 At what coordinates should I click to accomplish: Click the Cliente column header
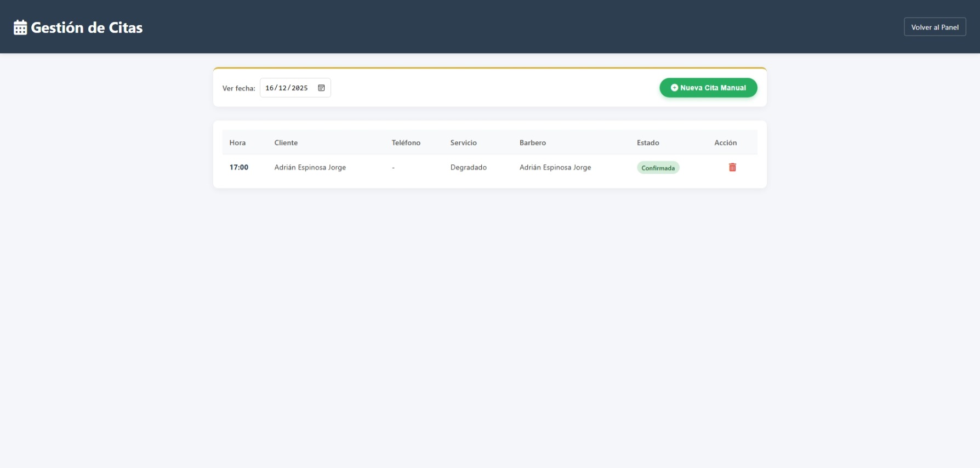point(286,142)
